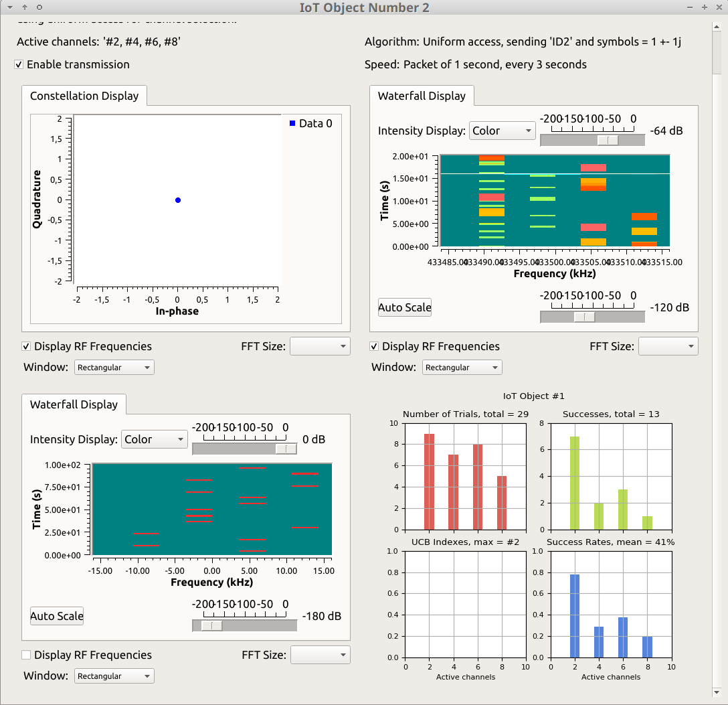The height and width of the screenshot is (705, 728).
Task: Click the 'Successes, total = 13' title
Action: (x=611, y=414)
